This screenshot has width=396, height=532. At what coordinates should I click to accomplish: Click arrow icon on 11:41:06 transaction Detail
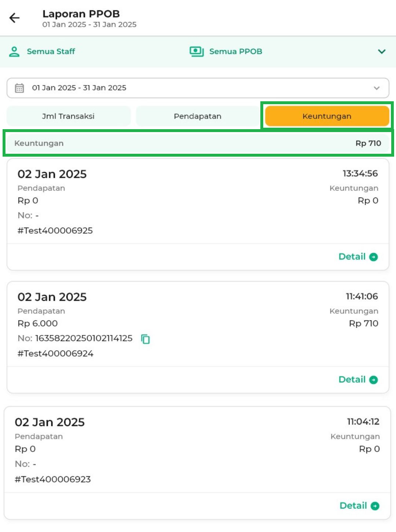pyautogui.click(x=374, y=380)
